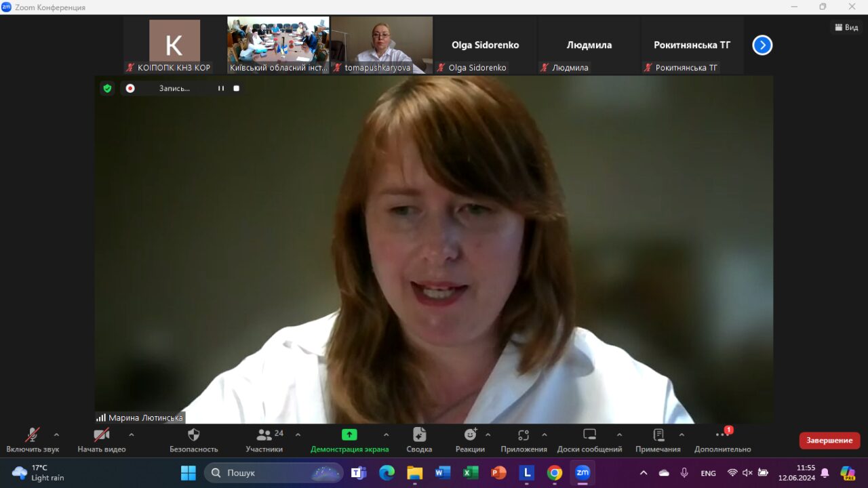Expand screen share options arrow
Image resolution: width=868 pixels, height=488 pixels.
[x=387, y=434]
